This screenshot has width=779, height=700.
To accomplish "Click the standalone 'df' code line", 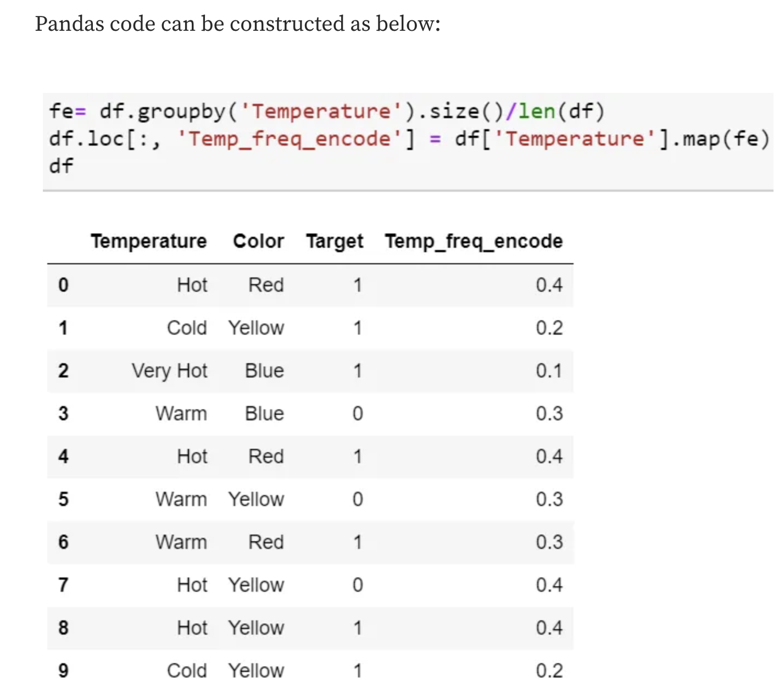I will pos(61,165).
